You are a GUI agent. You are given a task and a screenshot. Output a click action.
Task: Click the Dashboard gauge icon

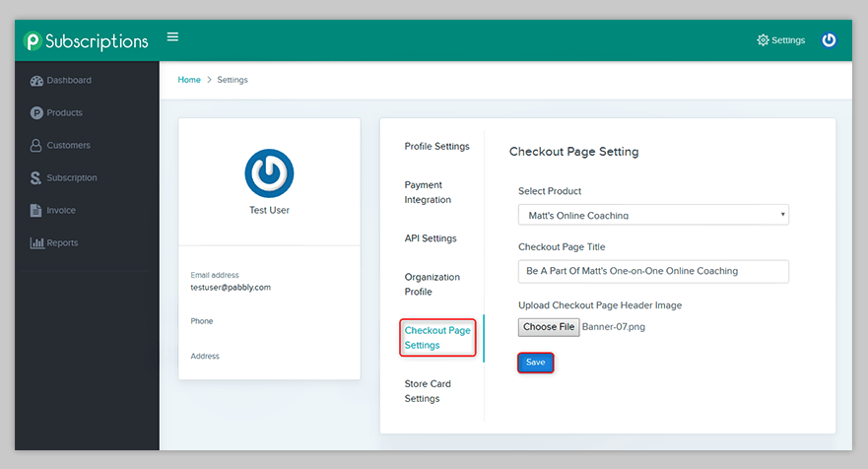click(x=36, y=81)
